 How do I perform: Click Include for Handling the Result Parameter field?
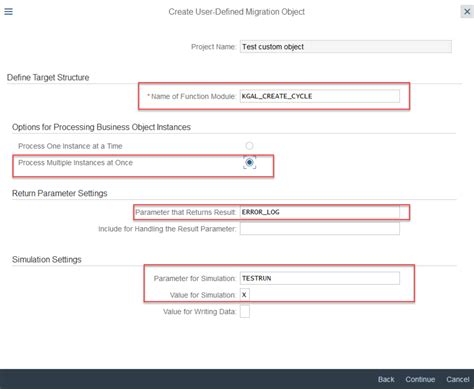tap(320, 229)
